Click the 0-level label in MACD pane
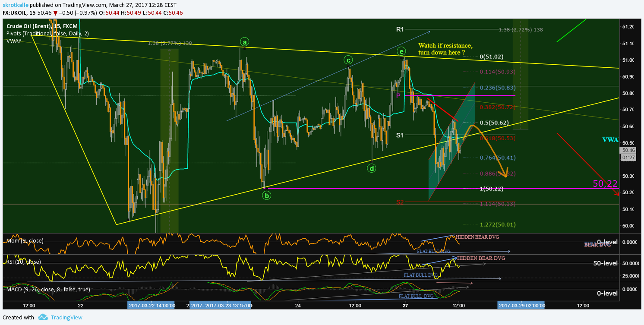This screenshot has height=325, width=644. coord(607,293)
